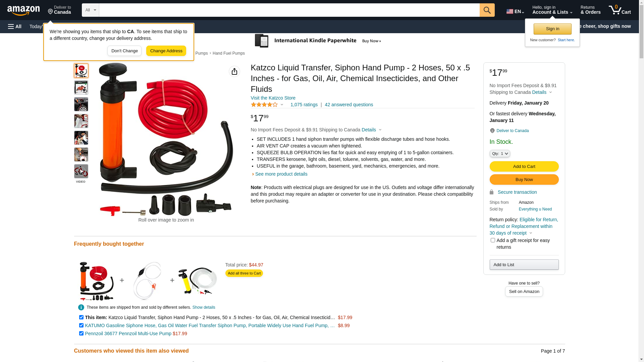Click the search magnifier button
Image resolution: width=644 pixels, height=362 pixels.
click(x=487, y=10)
